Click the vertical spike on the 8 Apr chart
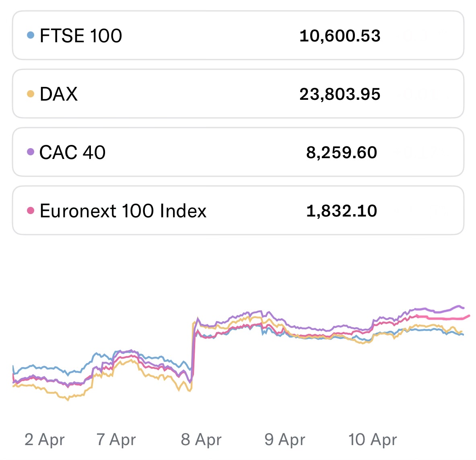 [x=194, y=350]
